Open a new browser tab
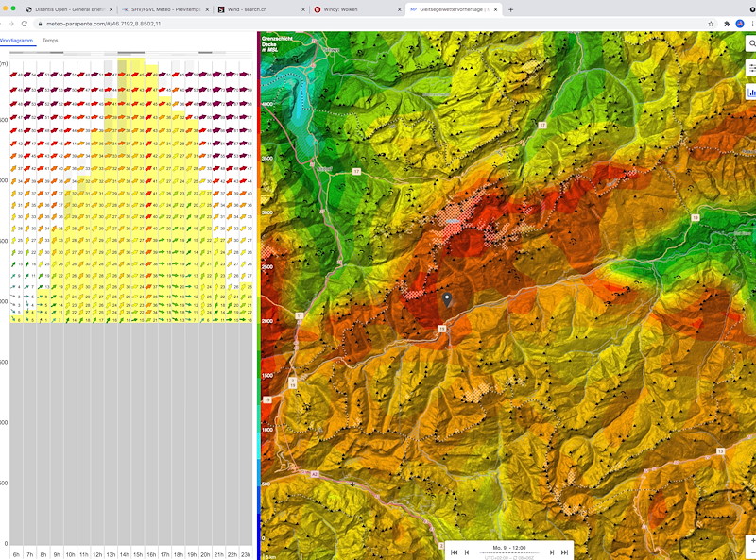 point(510,9)
